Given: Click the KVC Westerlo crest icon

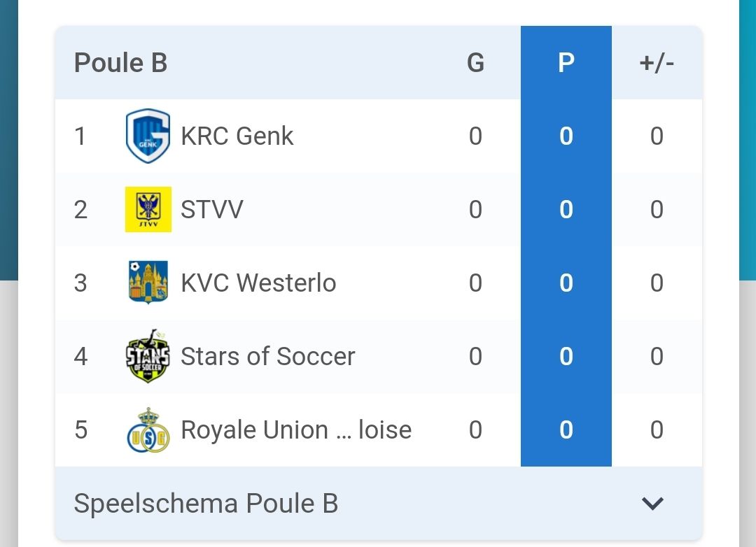Looking at the screenshot, I should click(148, 283).
